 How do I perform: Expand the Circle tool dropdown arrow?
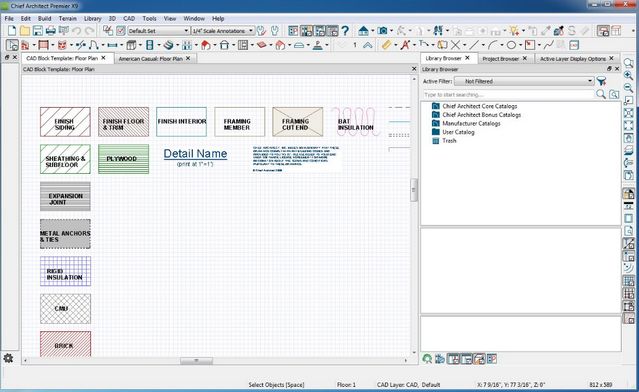tap(520, 45)
